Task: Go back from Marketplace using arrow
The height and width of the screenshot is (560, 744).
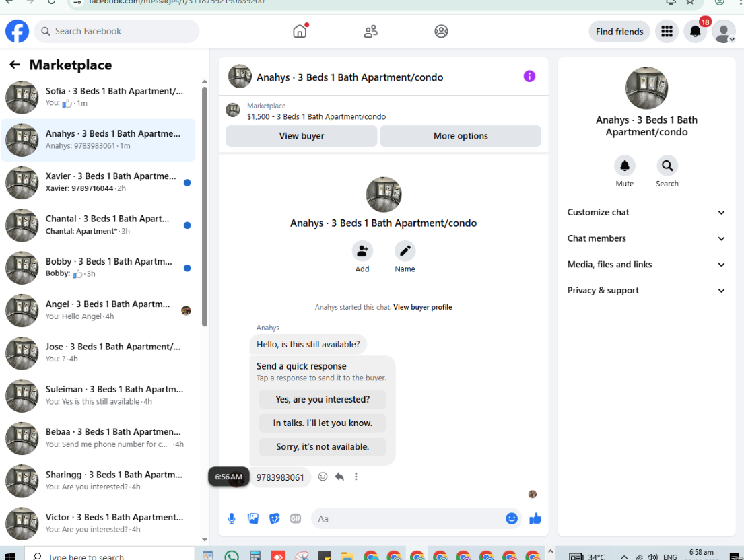Action: (15, 65)
